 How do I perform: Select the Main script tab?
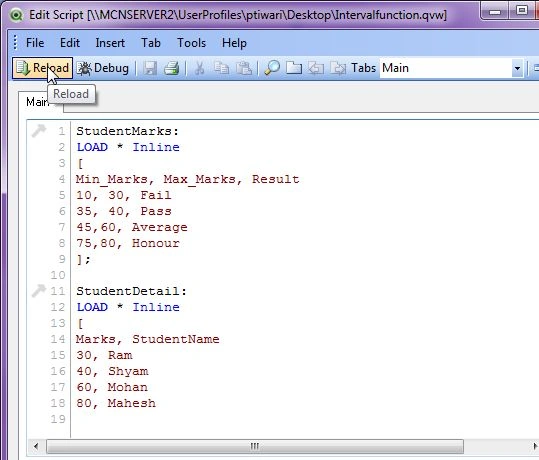click(36, 102)
